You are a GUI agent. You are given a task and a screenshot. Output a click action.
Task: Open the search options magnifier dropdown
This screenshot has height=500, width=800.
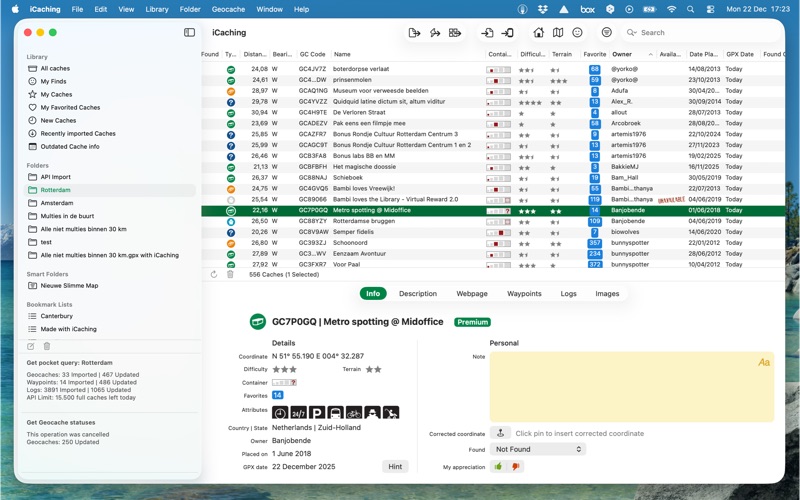(x=632, y=33)
